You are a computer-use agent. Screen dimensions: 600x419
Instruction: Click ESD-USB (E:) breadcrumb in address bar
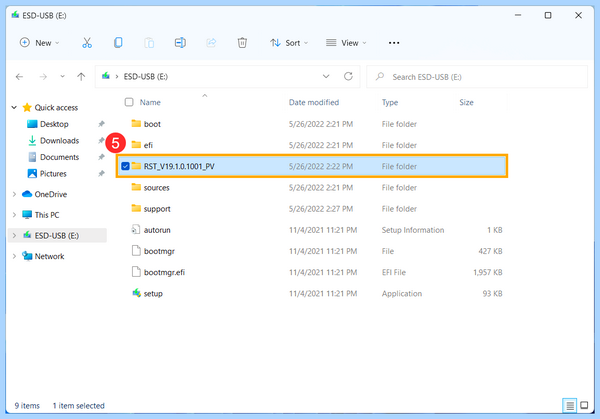[145, 77]
